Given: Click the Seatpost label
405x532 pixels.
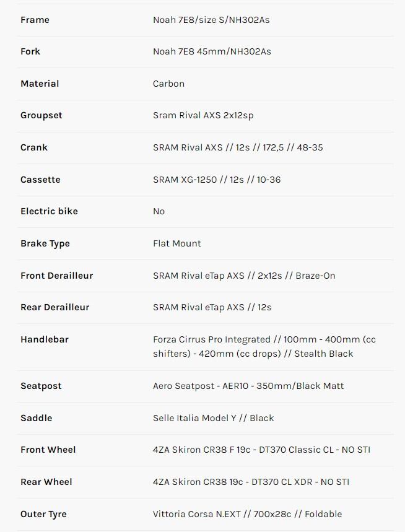Looking at the screenshot, I should [x=41, y=386].
